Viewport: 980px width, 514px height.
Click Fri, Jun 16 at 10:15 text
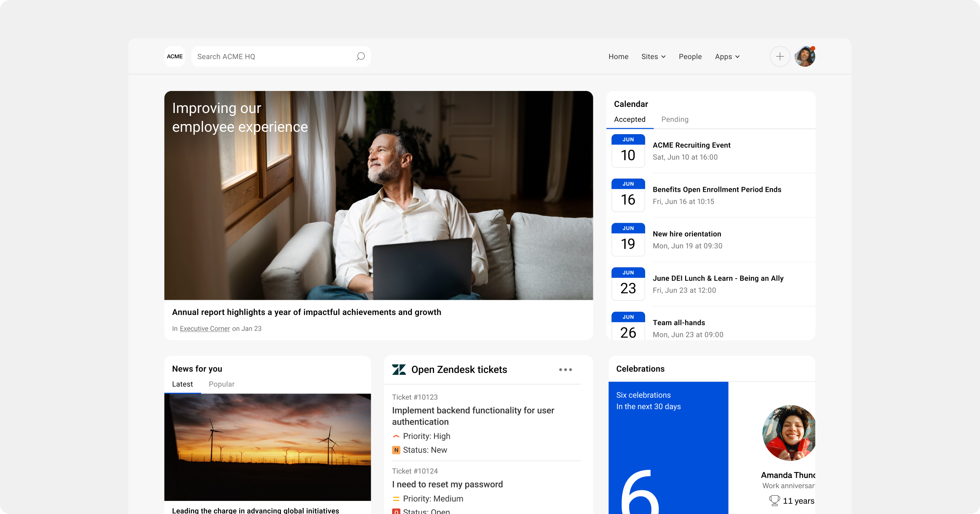coord(683,202)
